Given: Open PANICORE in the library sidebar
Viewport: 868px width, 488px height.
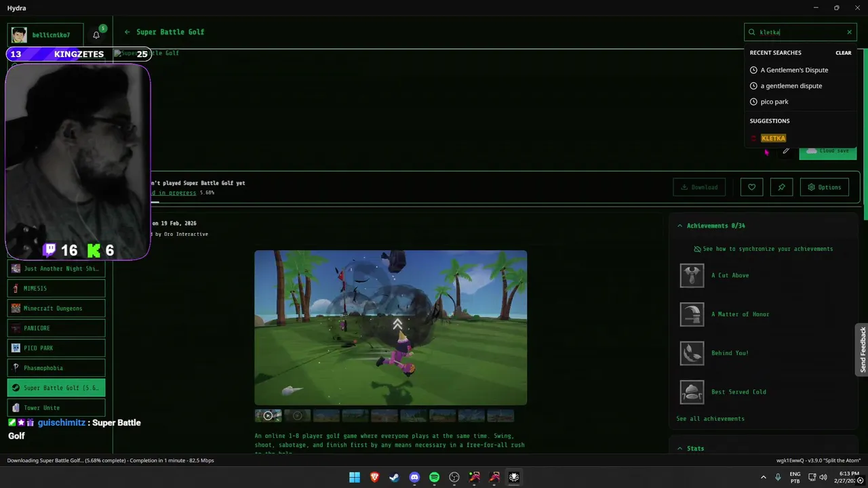Looking at the screenshot, I should [x=56, y=328].
